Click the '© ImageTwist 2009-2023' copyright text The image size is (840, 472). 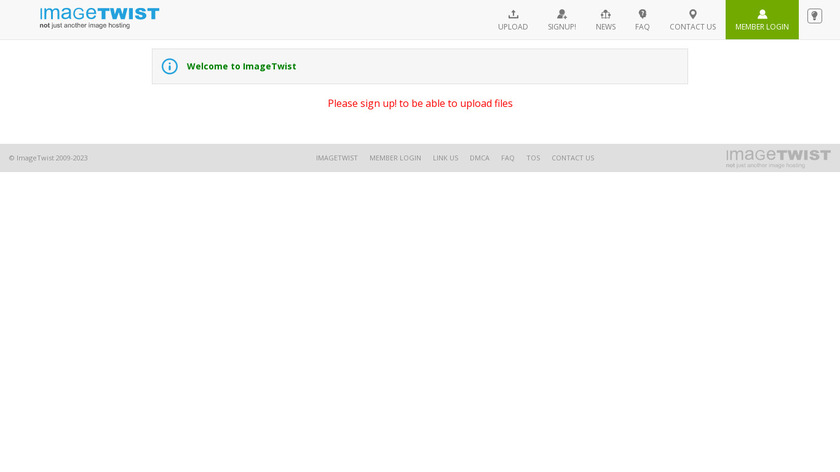pos(48,158)
